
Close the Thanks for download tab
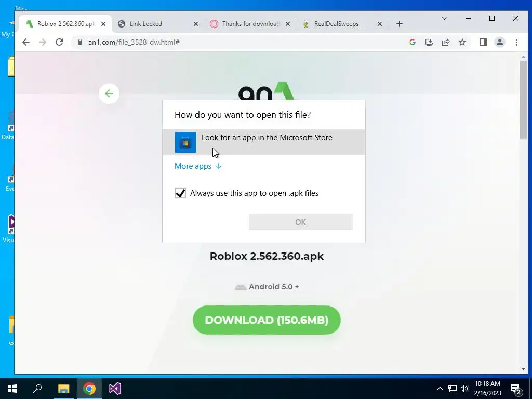click(x=288, y=24)
